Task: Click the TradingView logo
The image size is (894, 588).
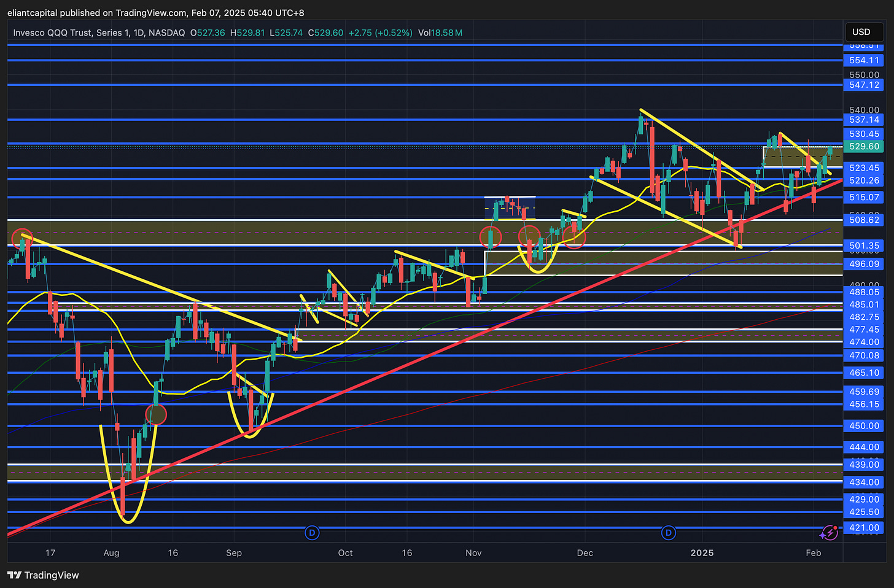Action: 43,575
